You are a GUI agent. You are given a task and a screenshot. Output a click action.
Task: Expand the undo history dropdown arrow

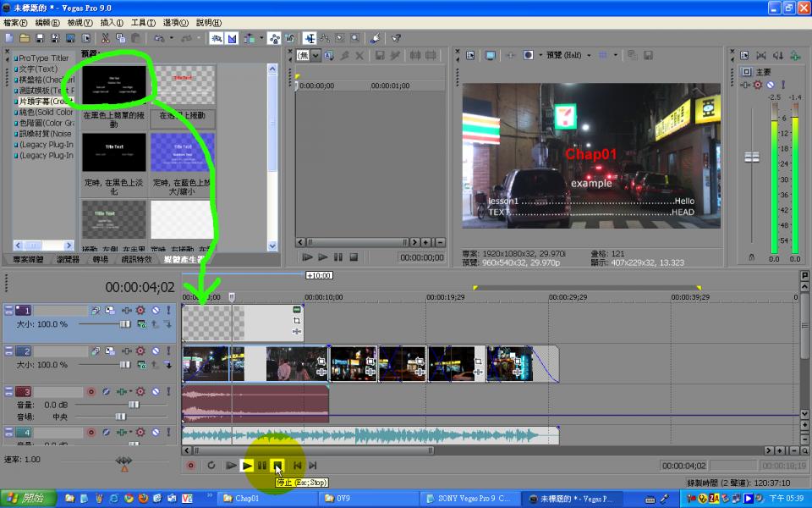[x=172, y=38]
